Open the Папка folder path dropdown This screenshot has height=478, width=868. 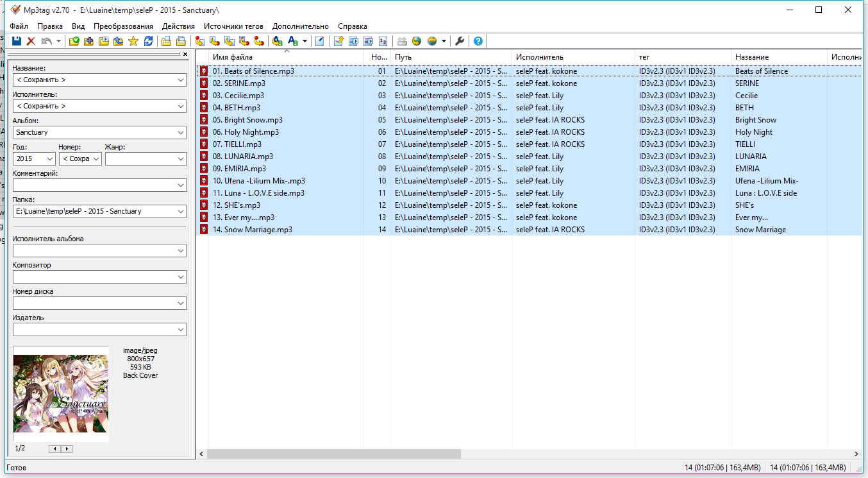tap(179, 211)
